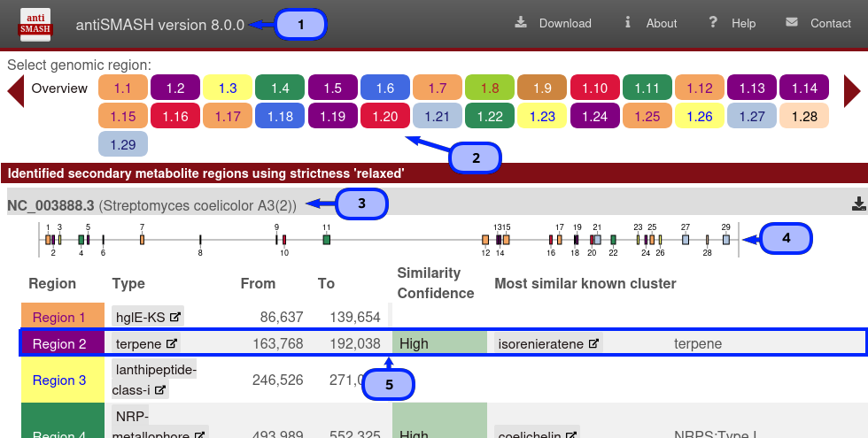Screen dimensions: 868x438
Task: Select region button 1.11
Action: 647,88
